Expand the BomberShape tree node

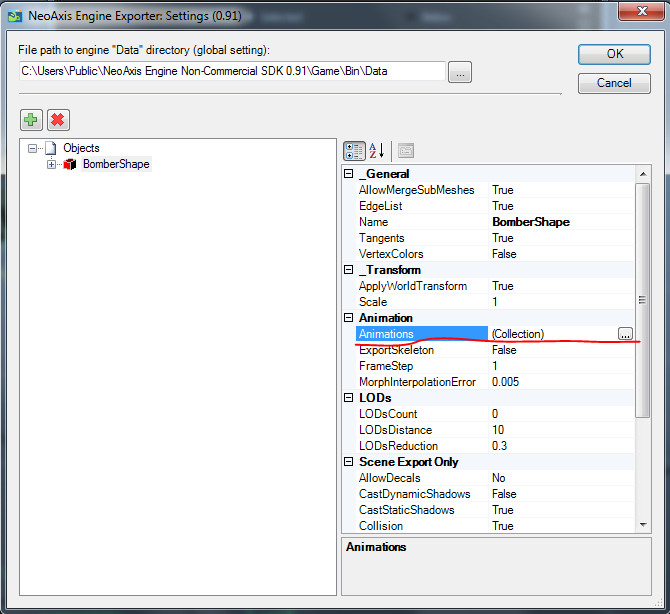(51, 165)
